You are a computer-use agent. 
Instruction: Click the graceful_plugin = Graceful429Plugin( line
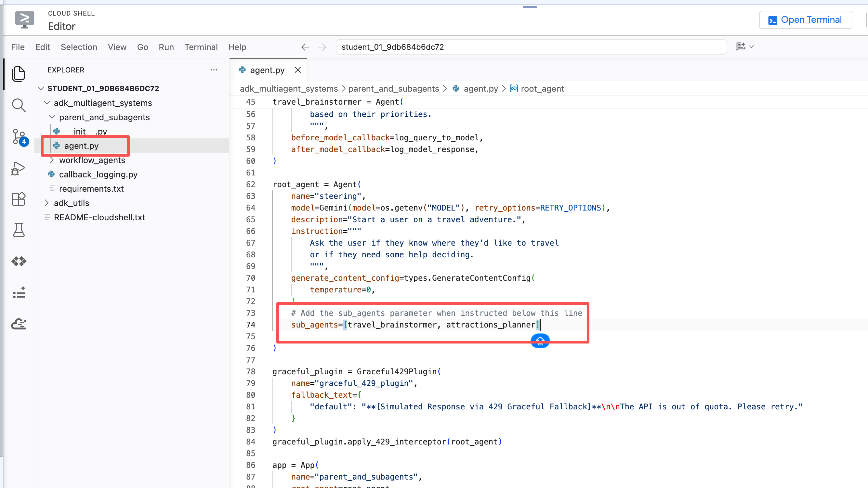[x=357, y=371]
